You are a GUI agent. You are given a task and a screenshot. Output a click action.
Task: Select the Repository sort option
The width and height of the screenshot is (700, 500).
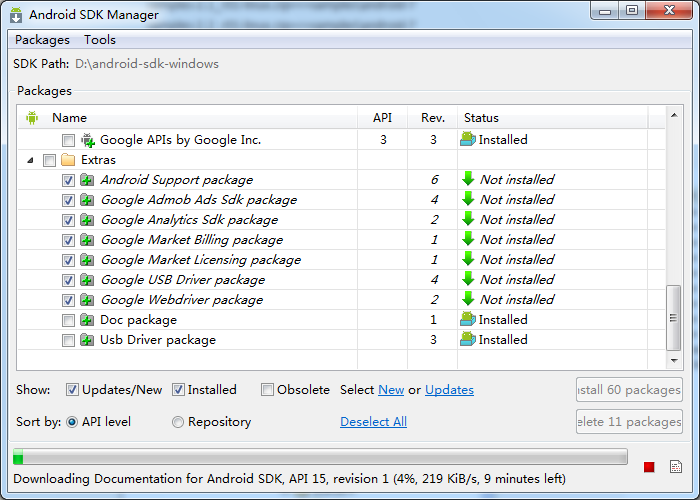click(x=178, y=422)
